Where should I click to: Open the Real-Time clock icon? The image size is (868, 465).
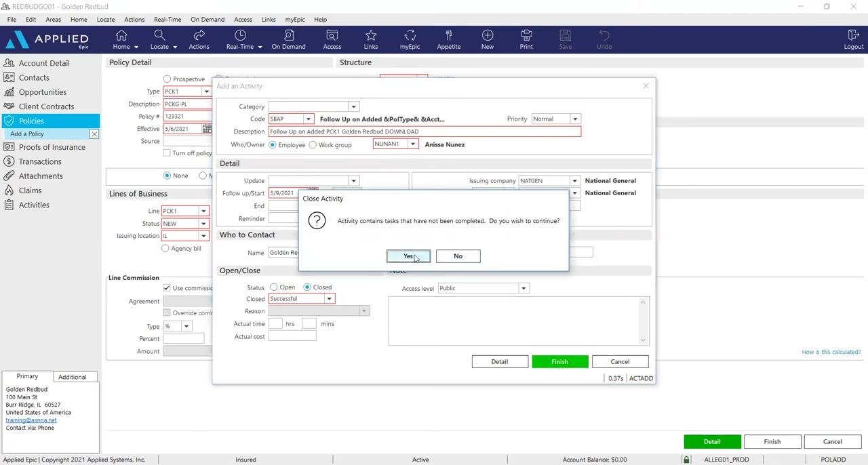pos(240,39)
